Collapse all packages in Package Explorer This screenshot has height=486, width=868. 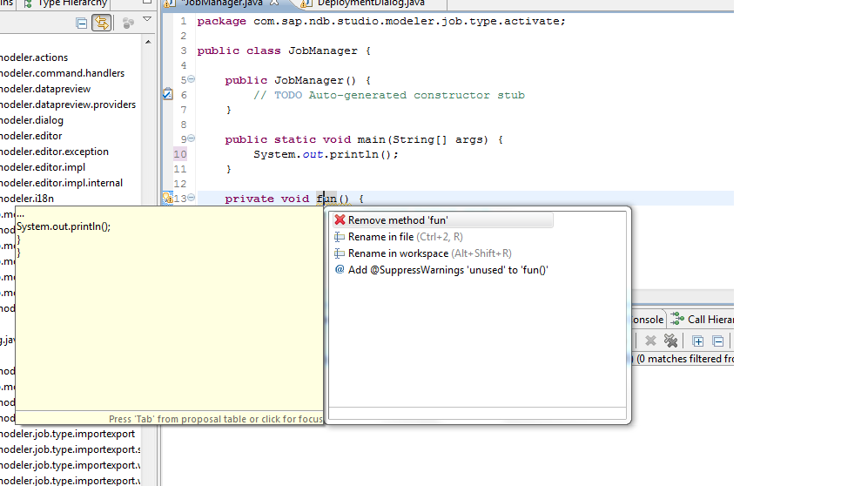[x=81, y=24]
